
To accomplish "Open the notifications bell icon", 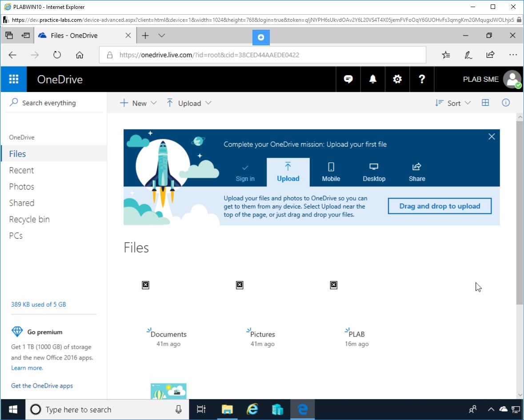I will [x=372, y=79].
